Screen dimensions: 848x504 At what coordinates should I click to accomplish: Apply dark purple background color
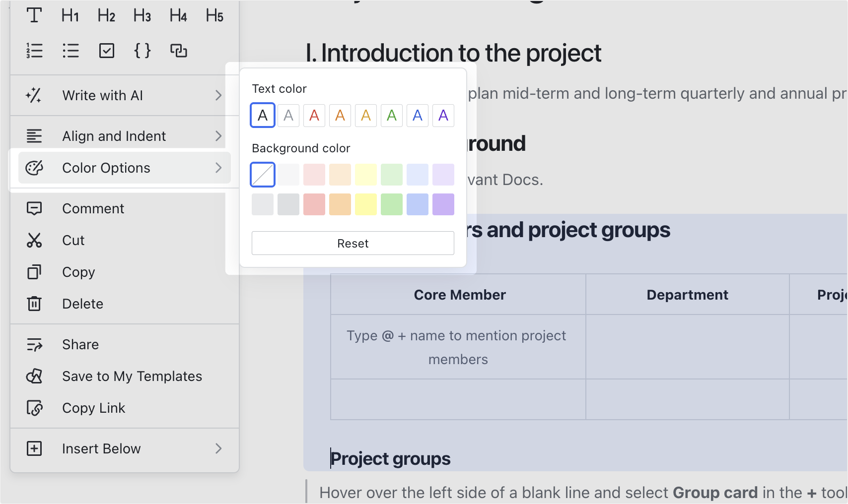point(443,204)
